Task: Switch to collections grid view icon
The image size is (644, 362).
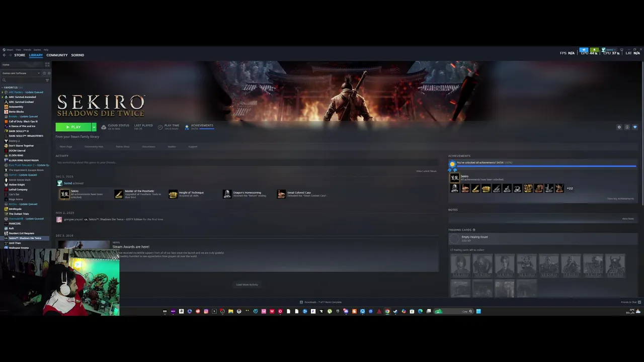Action: coord(48,65)
